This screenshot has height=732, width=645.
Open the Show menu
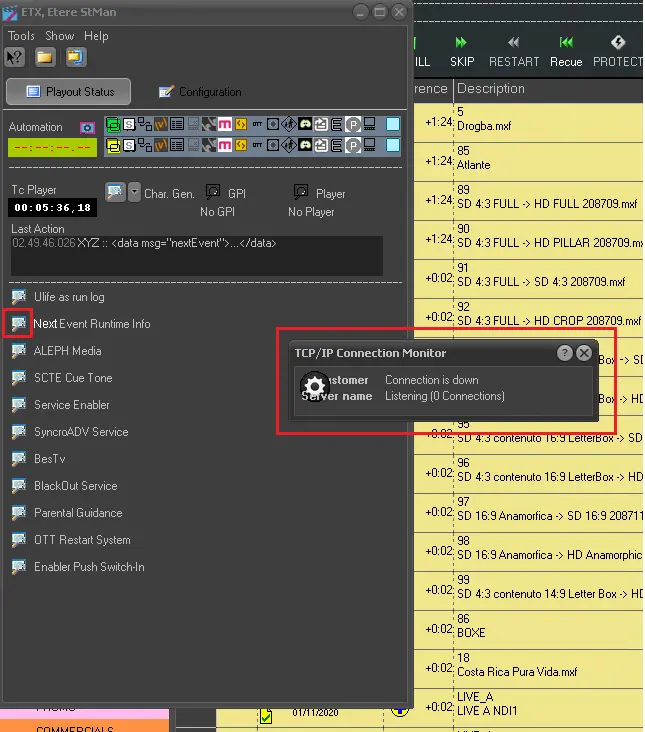click(60, 36)
